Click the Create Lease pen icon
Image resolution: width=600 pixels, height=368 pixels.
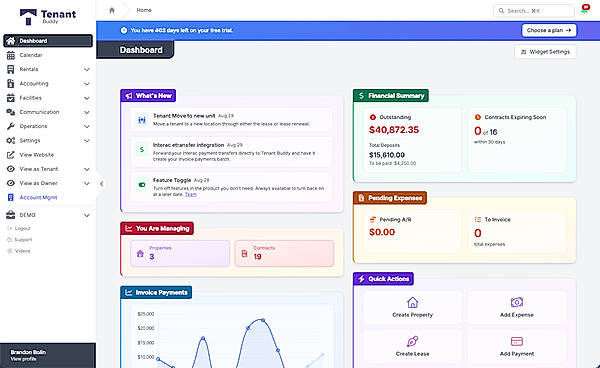tap(412, 341)
